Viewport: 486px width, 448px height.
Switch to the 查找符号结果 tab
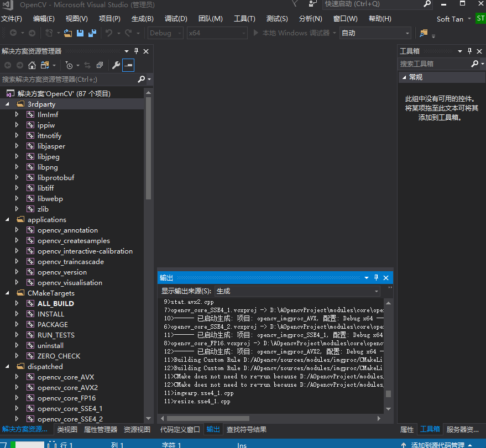[x=247, y=429]
